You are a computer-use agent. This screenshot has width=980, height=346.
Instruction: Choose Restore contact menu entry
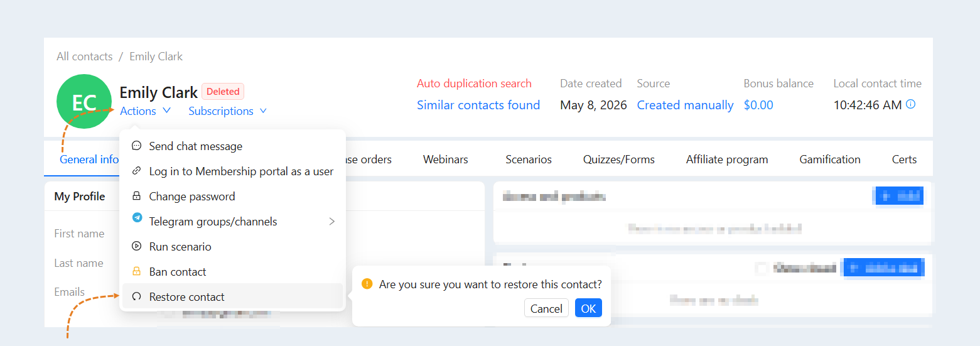(x=232, y=296)
